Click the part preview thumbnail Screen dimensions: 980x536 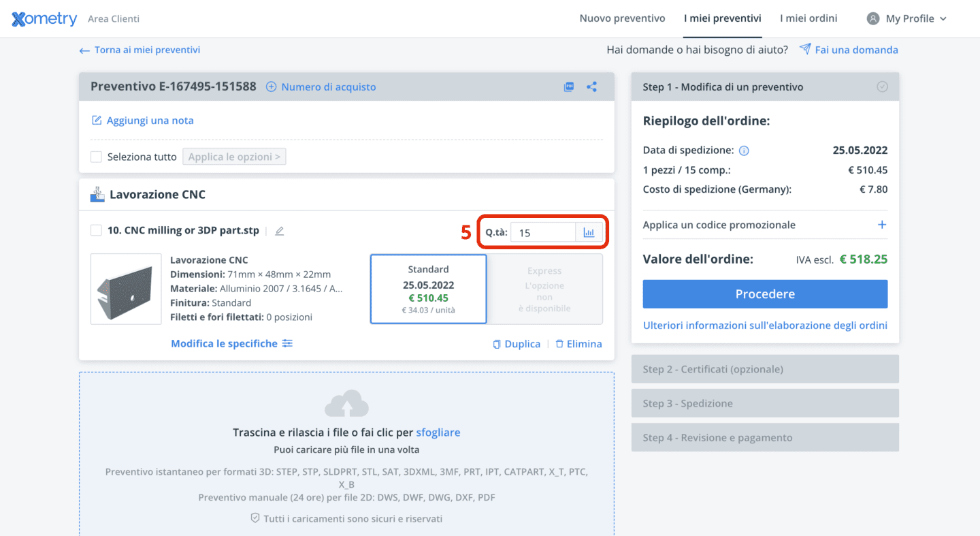pos(126,289)
